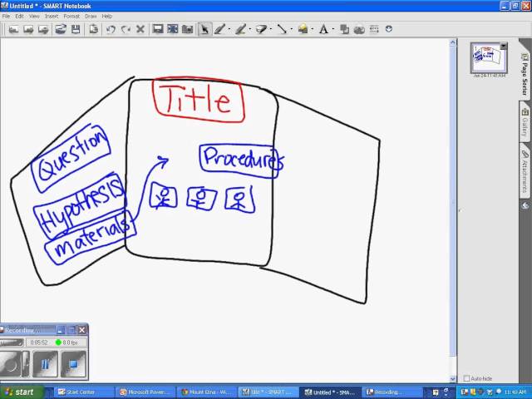Switch to the Gallery tab
Image resolution: width=532 pixels, height=399 pixels.
[525, 121]
